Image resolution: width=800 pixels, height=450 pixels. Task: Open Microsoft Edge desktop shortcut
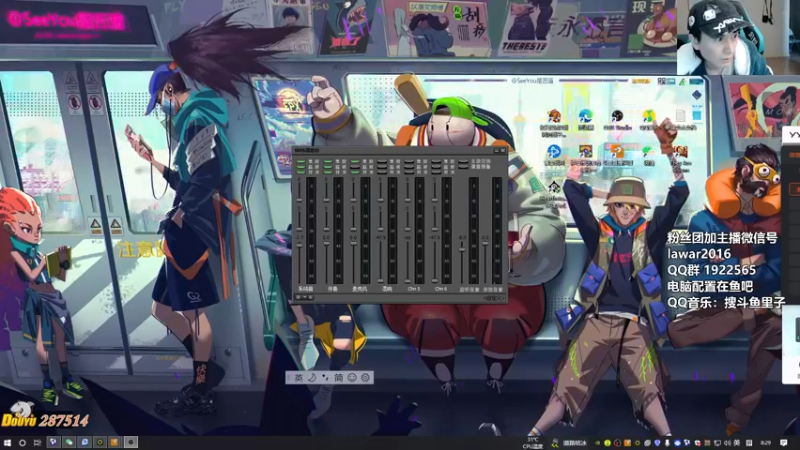tap(585, 116)
